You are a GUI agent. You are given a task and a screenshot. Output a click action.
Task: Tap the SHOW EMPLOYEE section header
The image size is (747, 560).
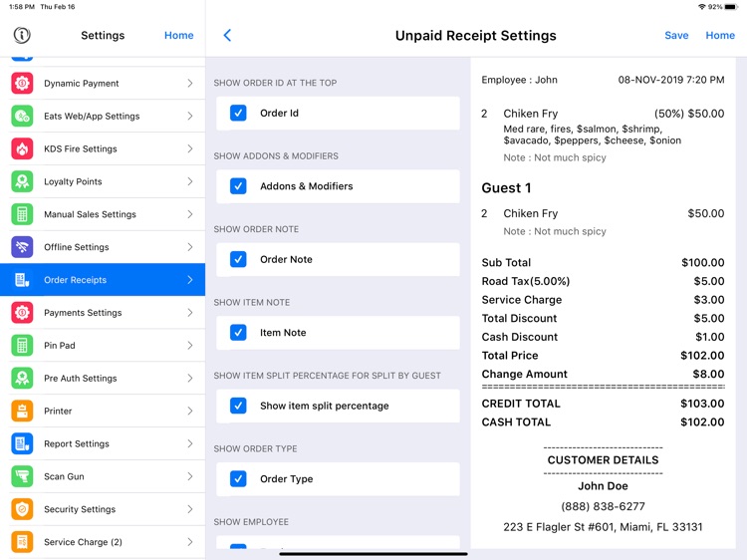point(251,522)
